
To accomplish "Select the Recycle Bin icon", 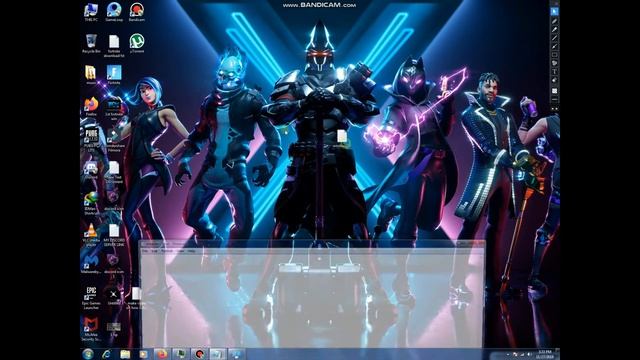I will (91, 44).
